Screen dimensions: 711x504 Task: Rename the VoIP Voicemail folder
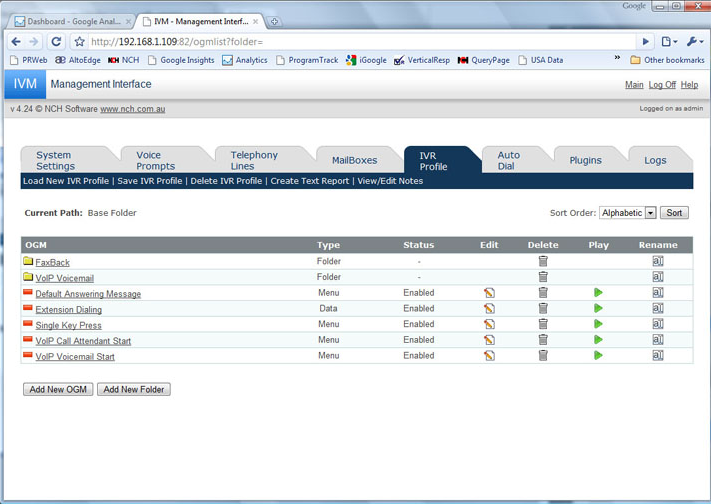click(x=658, y=277)
